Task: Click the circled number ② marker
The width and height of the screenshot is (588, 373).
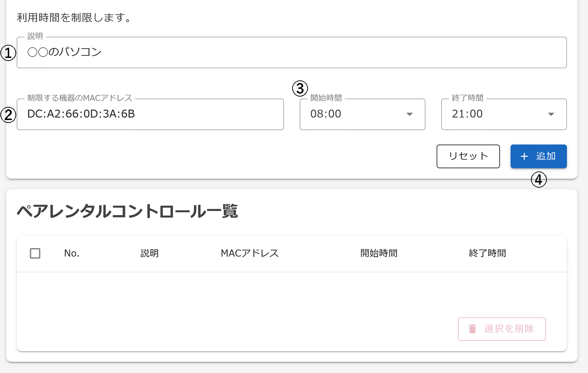Action: pos(8,115)
